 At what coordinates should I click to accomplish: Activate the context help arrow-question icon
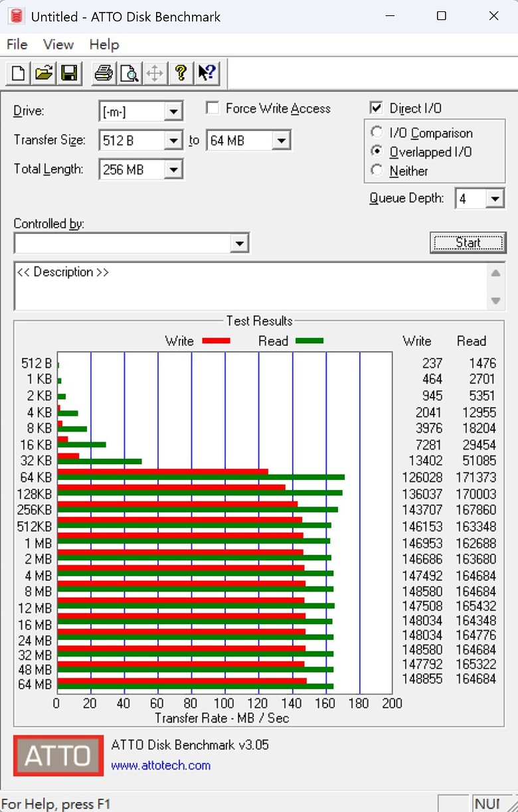point(206,73)
